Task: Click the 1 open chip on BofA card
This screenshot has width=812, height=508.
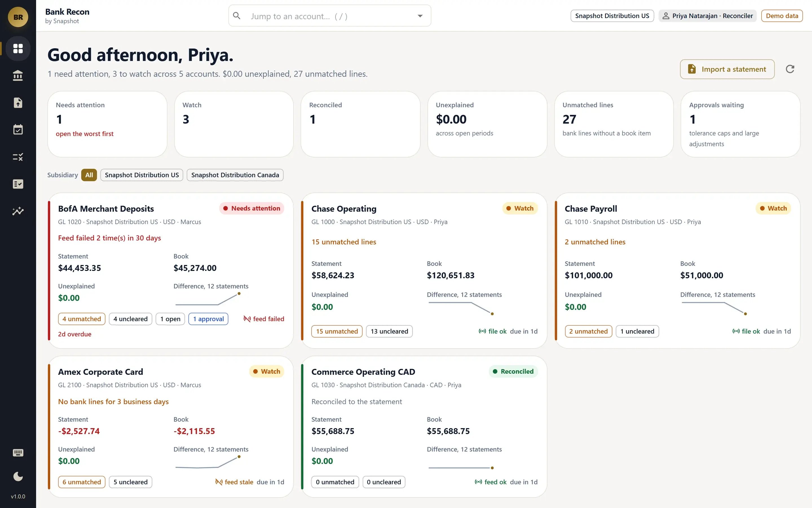Action: coord(170,319)
